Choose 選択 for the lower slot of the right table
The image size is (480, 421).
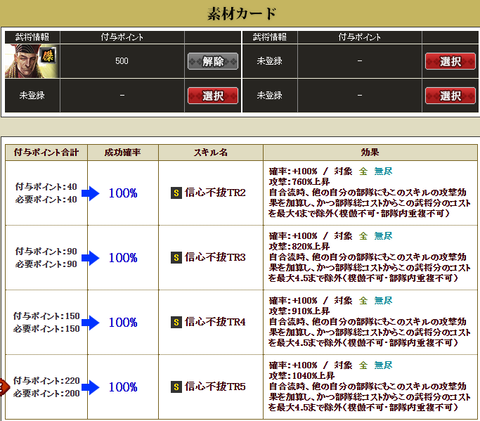450,96
